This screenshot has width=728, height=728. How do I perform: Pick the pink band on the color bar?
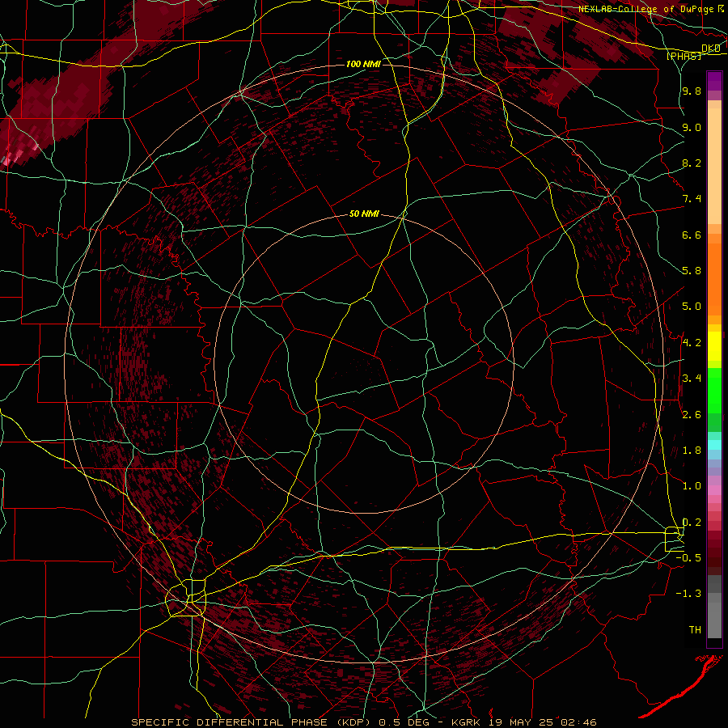point(714,490)
